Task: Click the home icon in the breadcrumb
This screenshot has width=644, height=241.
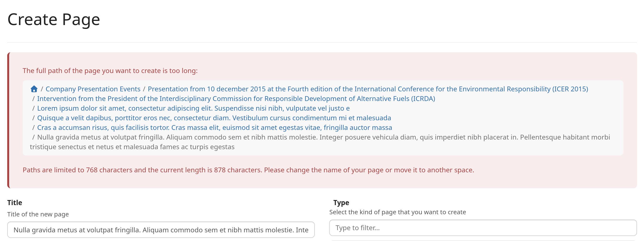Action: click(x=34, y=89)
